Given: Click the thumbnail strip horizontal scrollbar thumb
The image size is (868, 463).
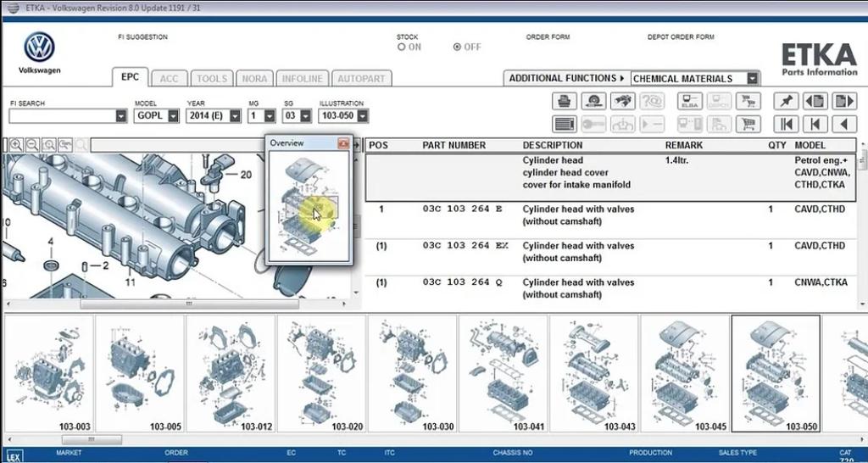Looking at the screenshot, I should tap(92, 440).
